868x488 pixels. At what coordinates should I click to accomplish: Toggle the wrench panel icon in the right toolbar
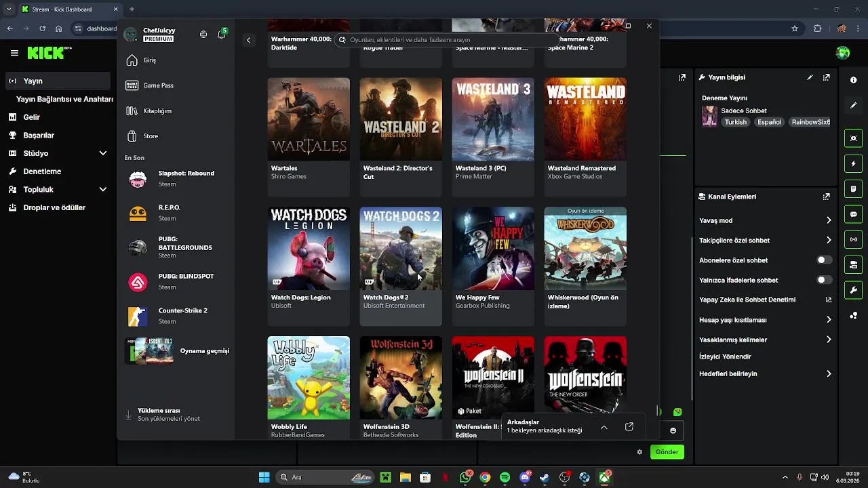click(x=853, y=290)
